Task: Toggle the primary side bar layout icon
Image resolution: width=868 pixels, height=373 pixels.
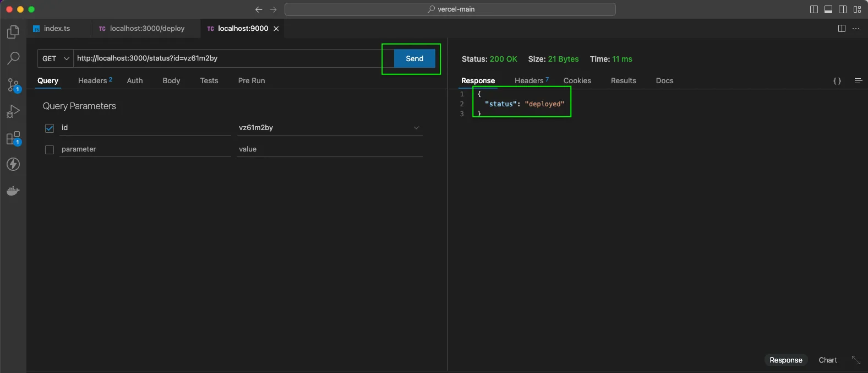Action: [814, 9]
